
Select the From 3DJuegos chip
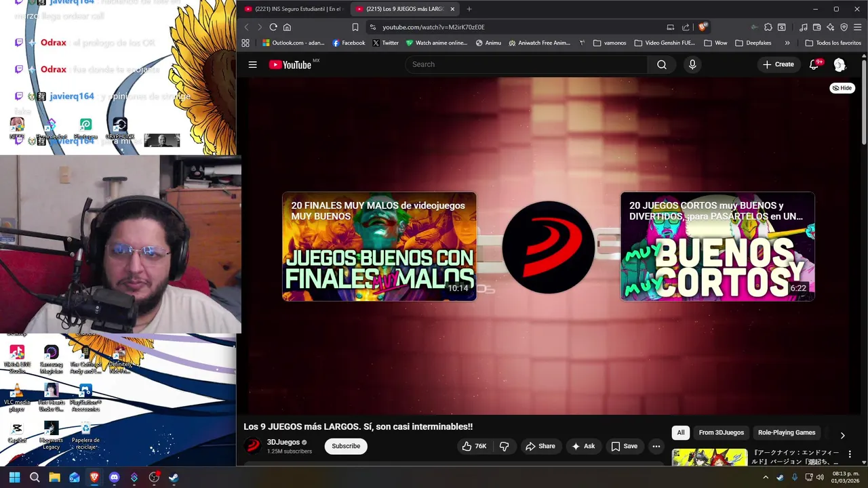(x=722, y=432)
